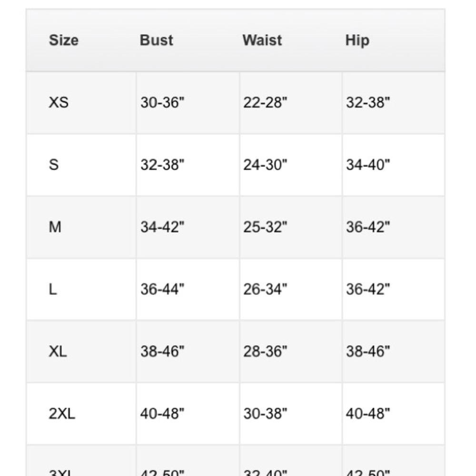Click the Hip column header
This screenshot has width=476, height=476.
click(357, 41)
